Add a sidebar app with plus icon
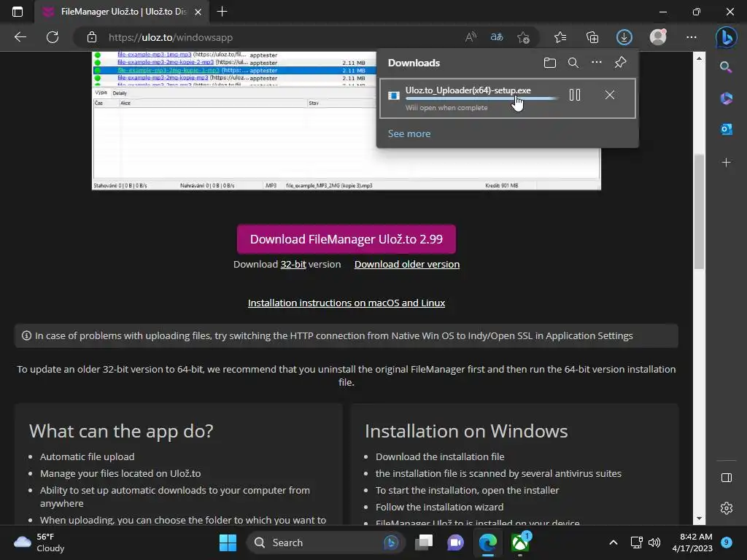747x560 pixels. coord(726,163)
